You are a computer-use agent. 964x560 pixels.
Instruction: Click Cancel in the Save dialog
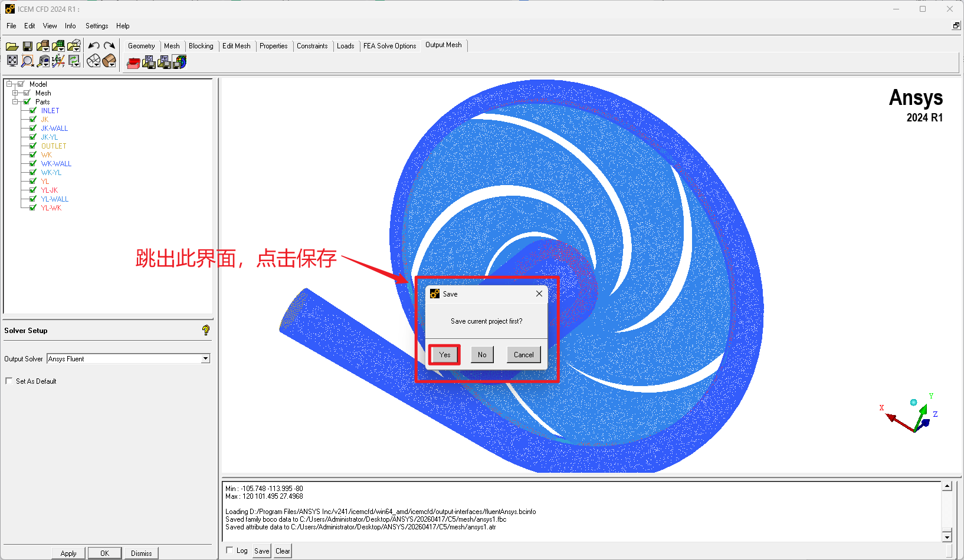coord(523,354)
